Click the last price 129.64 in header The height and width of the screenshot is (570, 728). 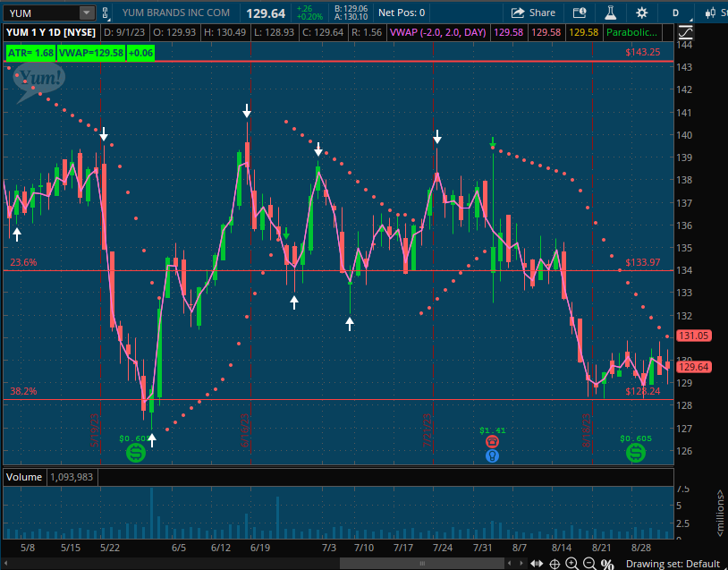pos(266,13)
